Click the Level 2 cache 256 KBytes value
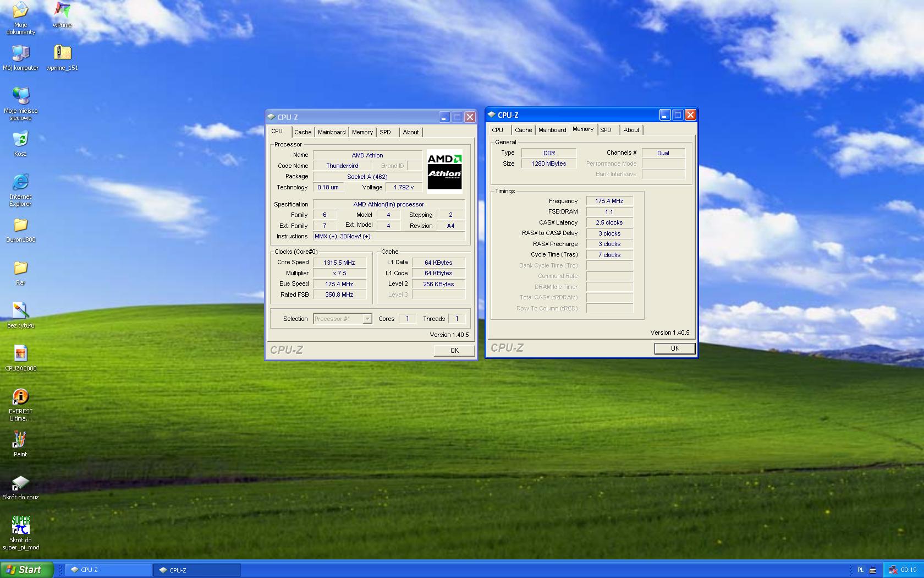This screenshot has height=578, width=924. 438,284
